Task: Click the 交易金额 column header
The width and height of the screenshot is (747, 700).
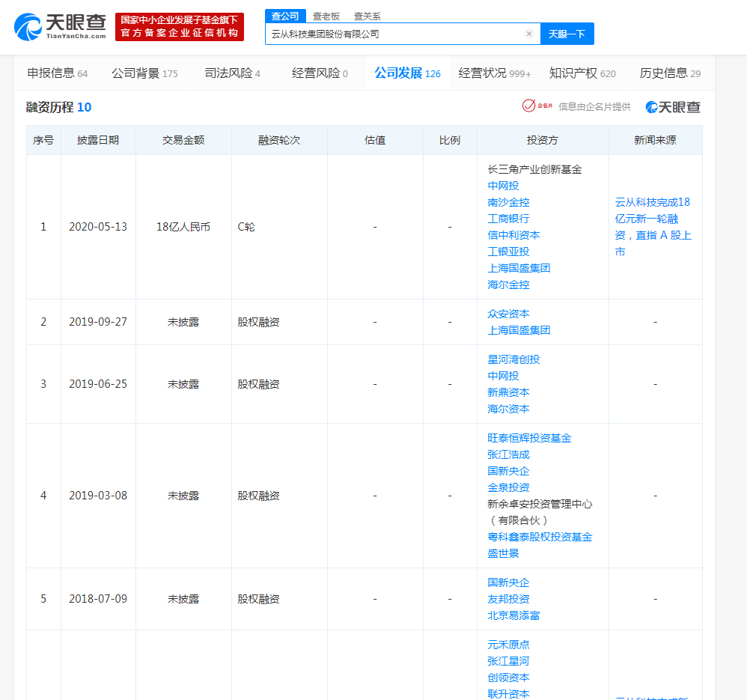Action: pos(183,140)
